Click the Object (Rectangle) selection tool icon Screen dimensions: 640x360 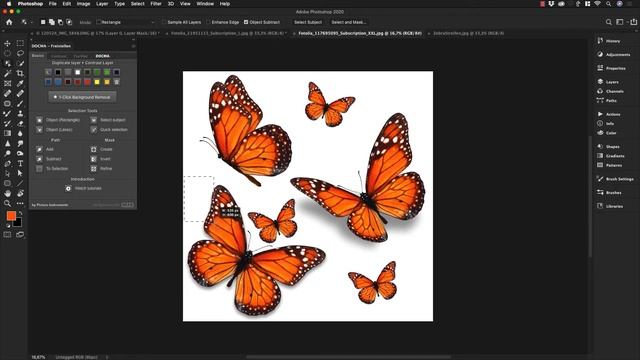coord(39,120)
